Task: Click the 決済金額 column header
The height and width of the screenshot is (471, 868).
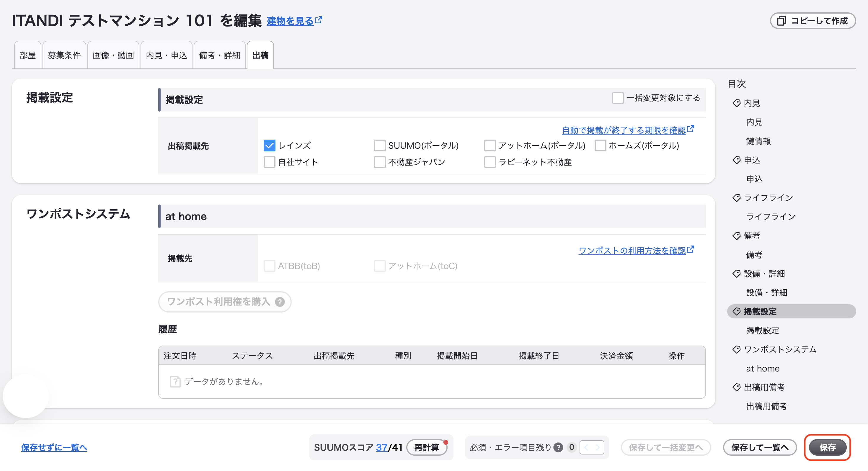Action: pyautogui.click(x=617, y=356)
